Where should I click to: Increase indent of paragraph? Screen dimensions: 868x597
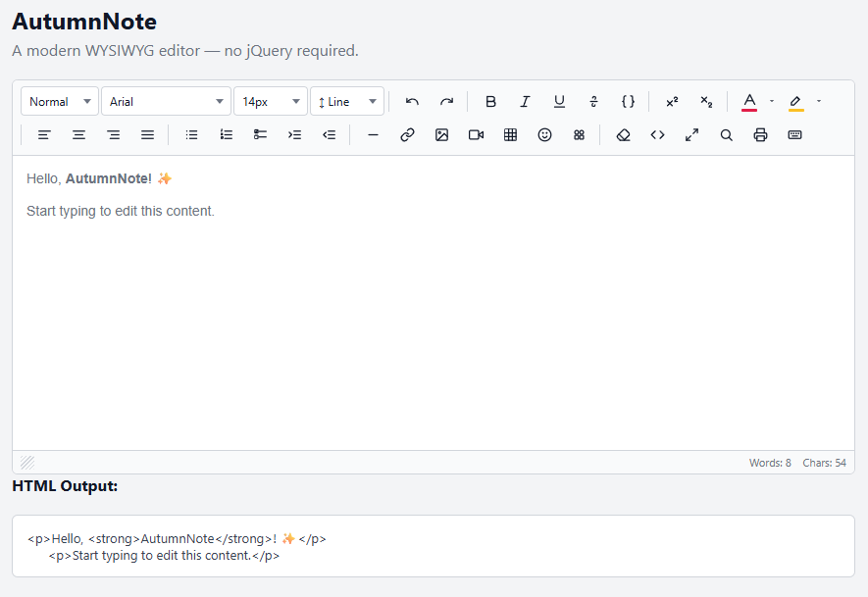tap(294, 135)
